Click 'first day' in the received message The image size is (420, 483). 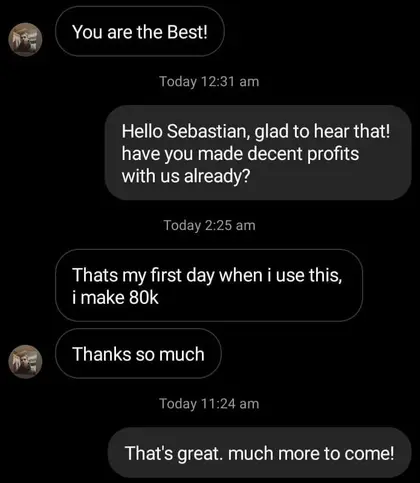[182, 276]
